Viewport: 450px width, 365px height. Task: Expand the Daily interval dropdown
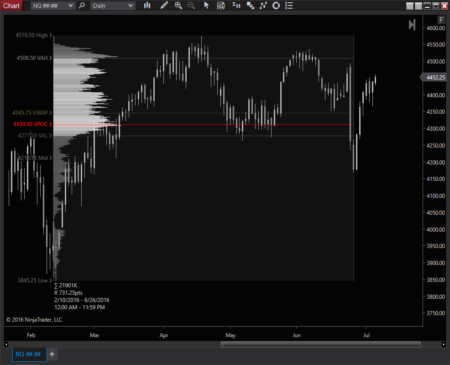tap(113, 6)
